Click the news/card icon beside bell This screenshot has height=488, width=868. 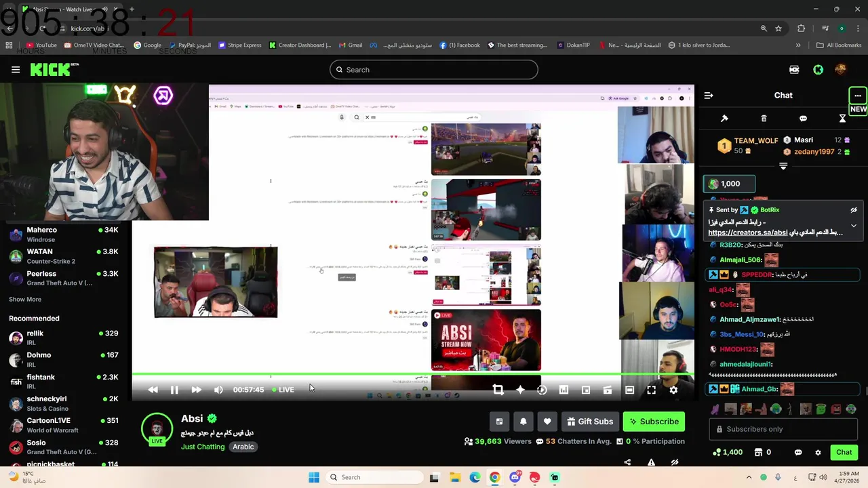(499, 422)
